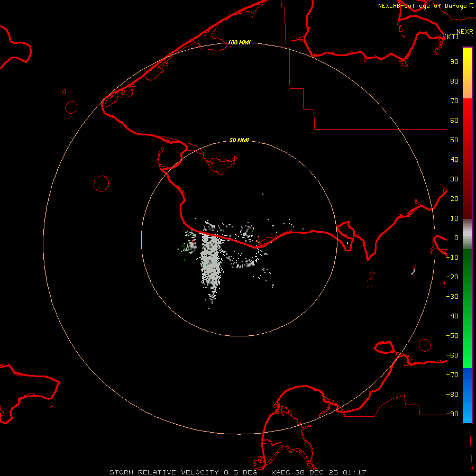Click the positive 50 scale value
This screenshot has width=476, height=476.
coord(454,140)
